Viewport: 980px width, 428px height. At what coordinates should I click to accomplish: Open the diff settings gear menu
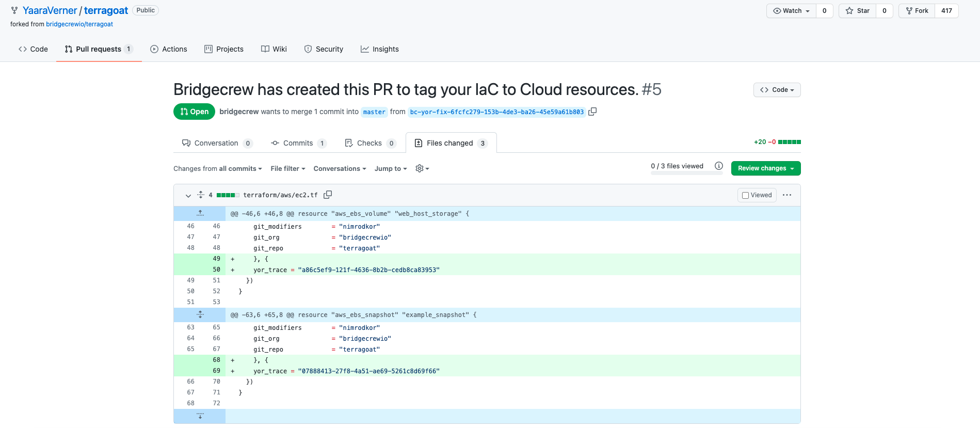pyautogui.click(x=422, y=168)
